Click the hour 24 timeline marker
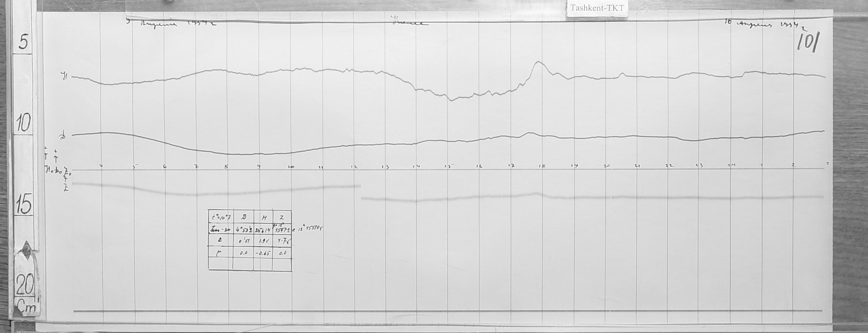The width and height of the screenshot is (868, 333). tap(730, 166)
